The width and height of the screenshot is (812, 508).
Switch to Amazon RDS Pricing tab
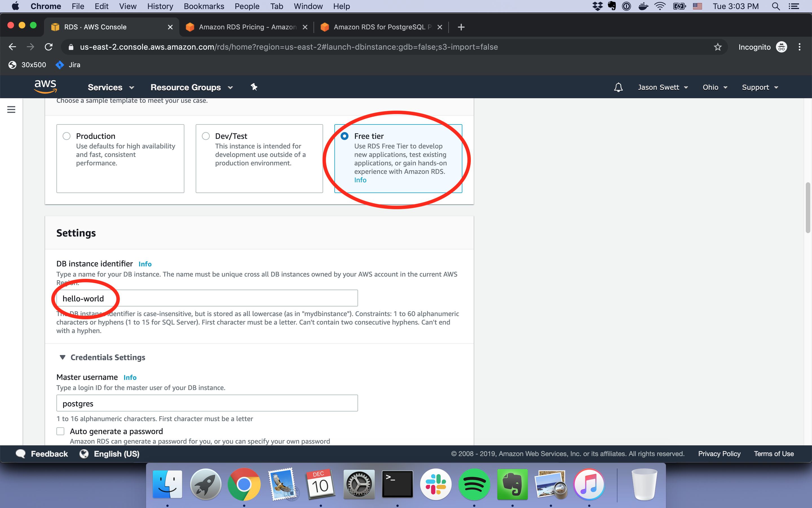coord(247,27)
